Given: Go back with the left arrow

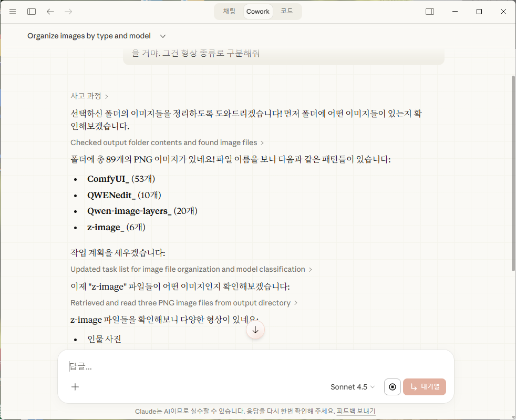Looking at the screenshot, I should click(50, 12).
